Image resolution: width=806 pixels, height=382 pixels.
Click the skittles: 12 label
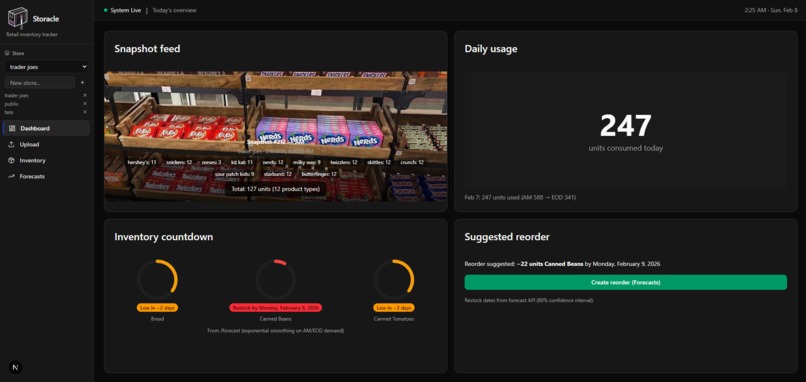click(x=379, y=162)
